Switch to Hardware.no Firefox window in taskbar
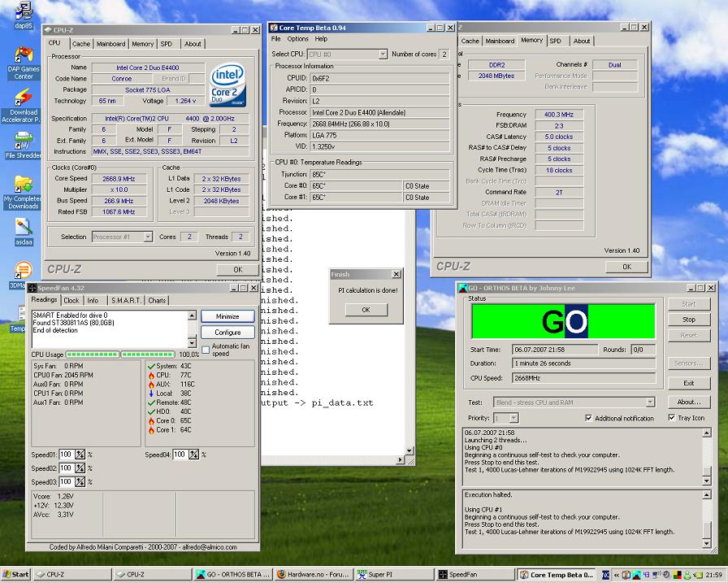The height and width of the screenshot is (583, 728). point(314,575)
